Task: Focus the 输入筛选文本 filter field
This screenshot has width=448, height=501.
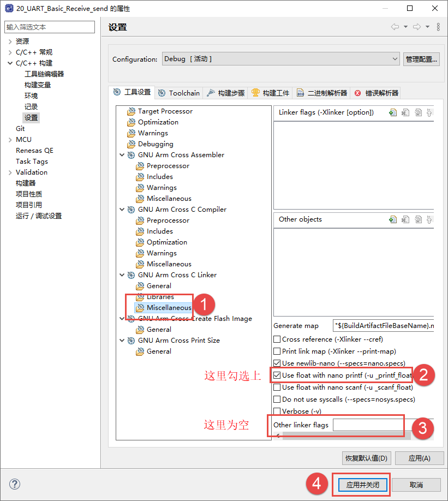Action: point(50,27)
